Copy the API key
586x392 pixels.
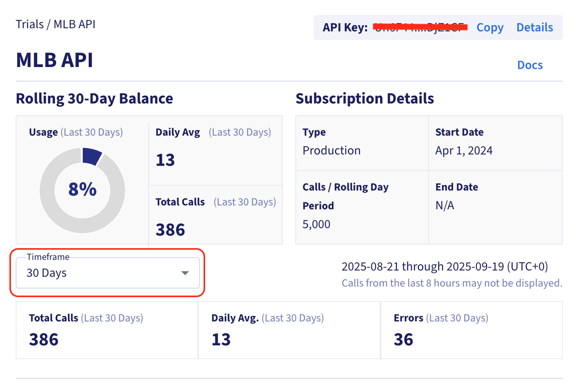pos(490,27)
